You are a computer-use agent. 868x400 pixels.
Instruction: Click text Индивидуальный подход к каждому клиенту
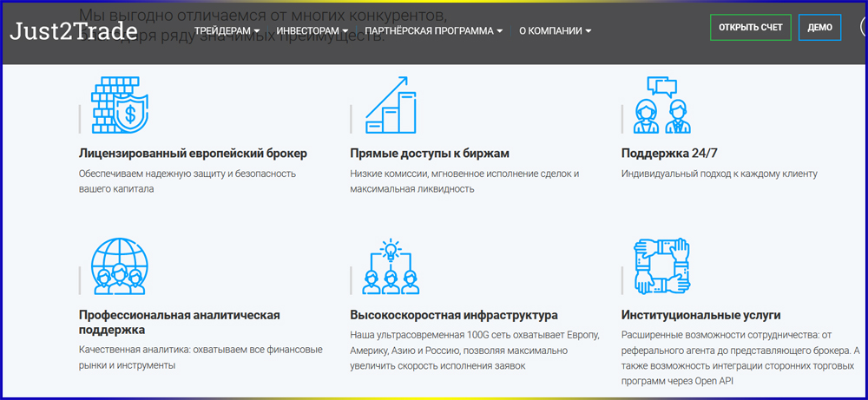coord(719,174)
